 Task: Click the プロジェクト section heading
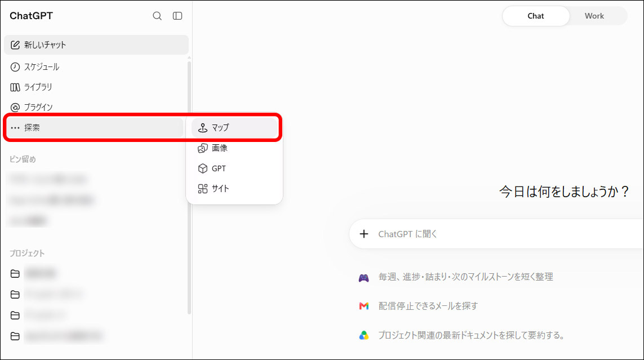[x=27, y=254]
